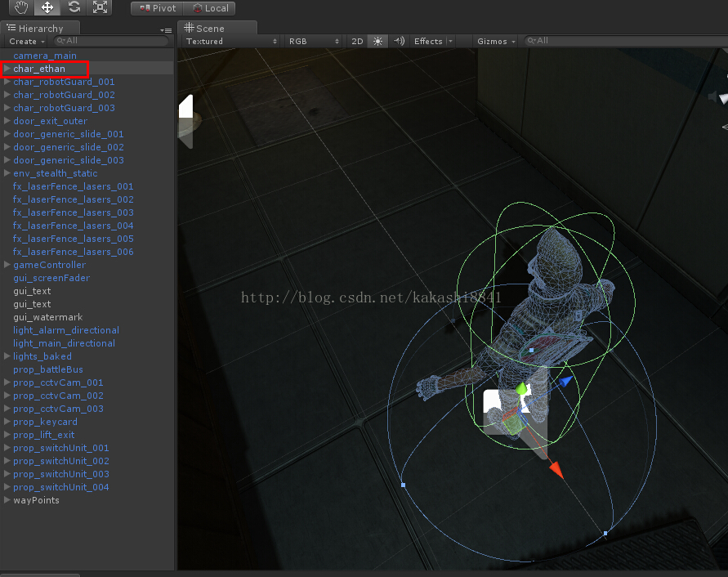Click the blue Z-axis gizmo arrow

(565, 382)
